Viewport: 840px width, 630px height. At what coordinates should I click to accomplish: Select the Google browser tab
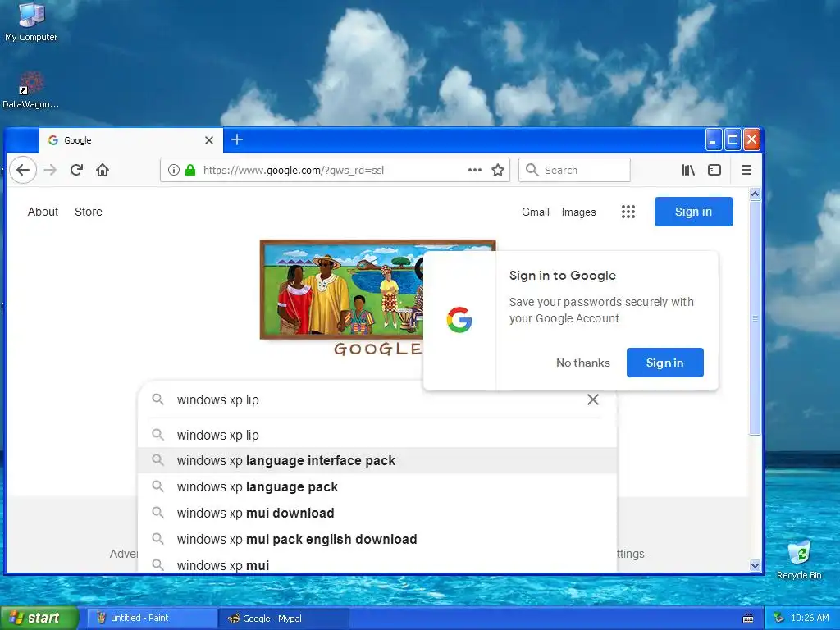click(130, 140)
